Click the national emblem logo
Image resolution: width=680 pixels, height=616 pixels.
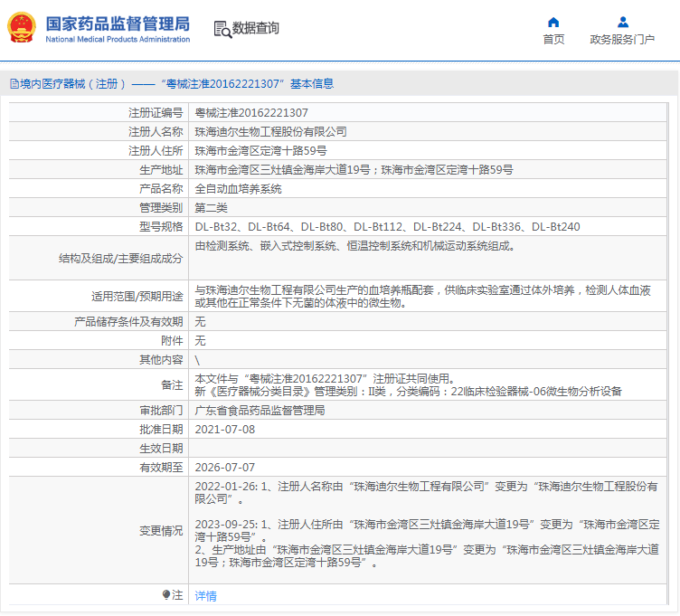point(22,28)
